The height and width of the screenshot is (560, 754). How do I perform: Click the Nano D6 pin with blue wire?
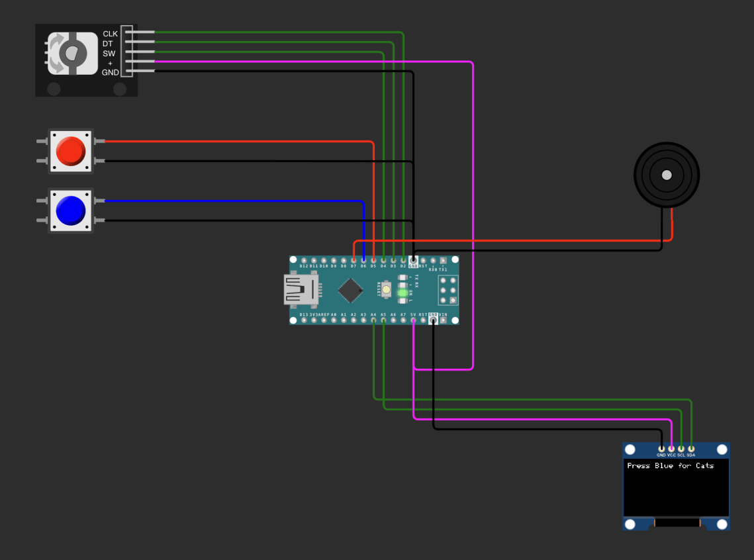click(x=363, y=261)
